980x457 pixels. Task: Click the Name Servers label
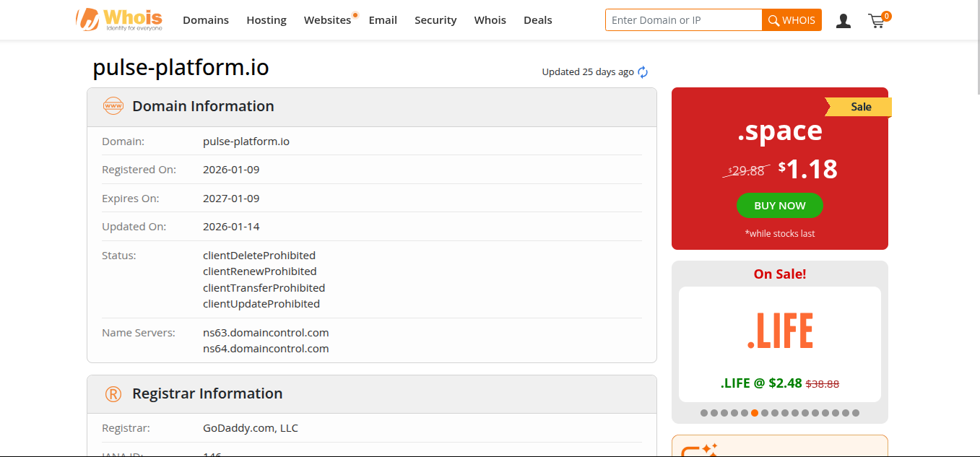139,333
